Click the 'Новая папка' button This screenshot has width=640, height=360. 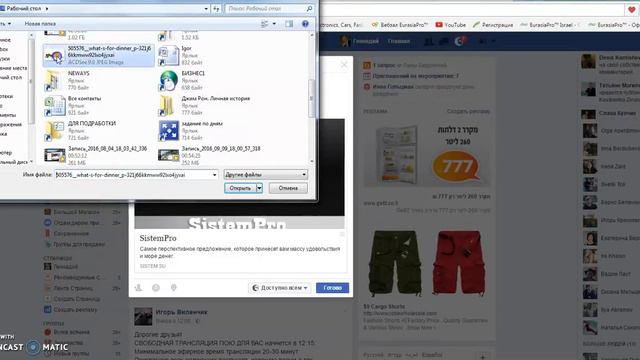[x=40, y=24]
